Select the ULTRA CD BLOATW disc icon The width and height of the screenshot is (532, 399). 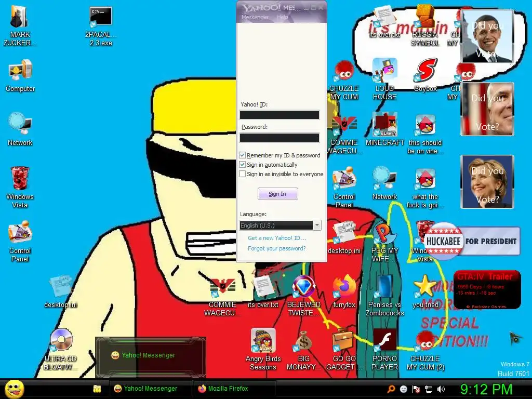pos(61,349)
